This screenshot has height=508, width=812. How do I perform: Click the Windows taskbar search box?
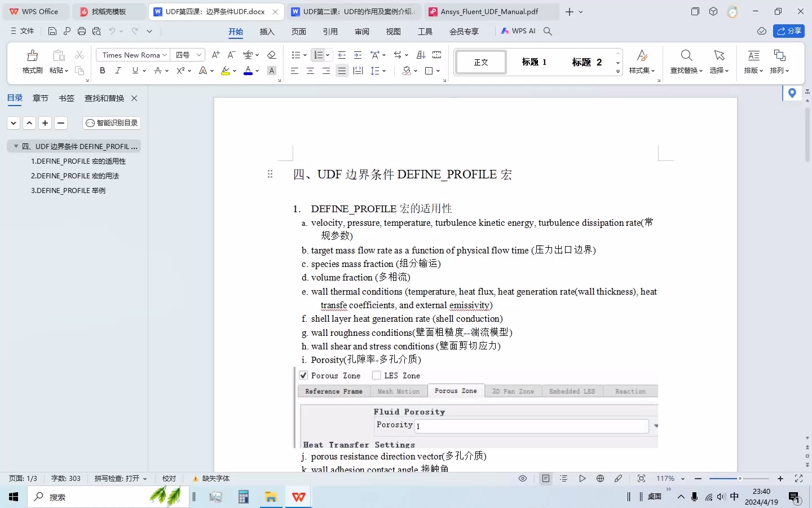tap(85, 497)
